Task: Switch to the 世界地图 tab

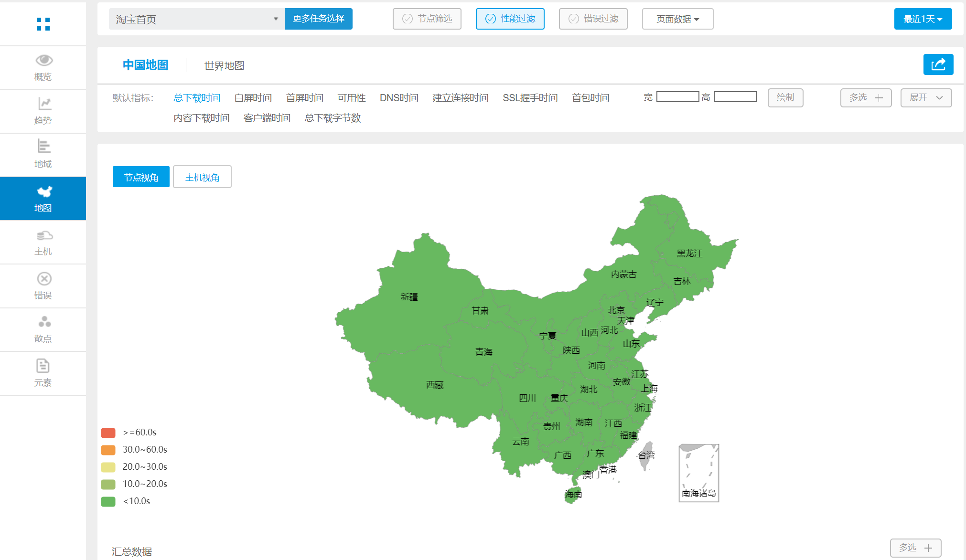Action: tap(224, 65)
